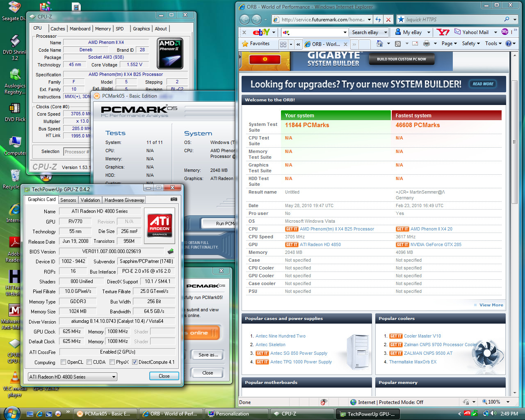Open the search provider dropdown arrow
Image resolution: width=525 pixels, height=420 pixels.
point(516,19)
